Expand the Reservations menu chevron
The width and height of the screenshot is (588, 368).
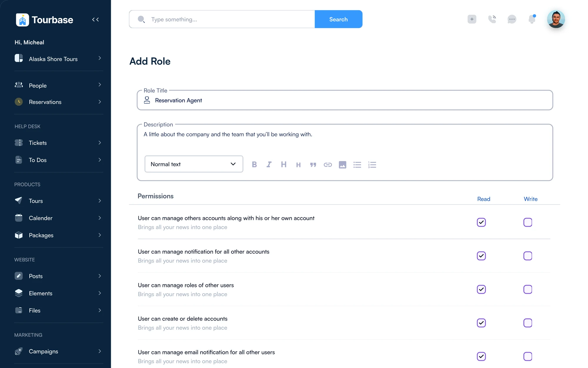pyautogui.click(x=100, y=102)
